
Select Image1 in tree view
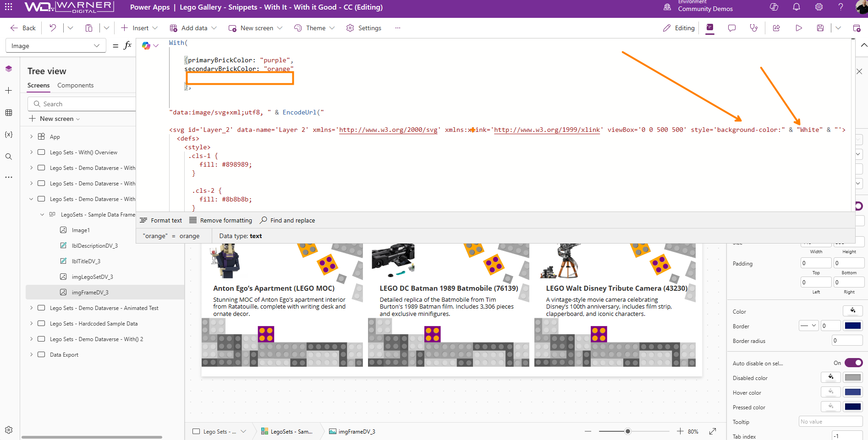[81, 230]
